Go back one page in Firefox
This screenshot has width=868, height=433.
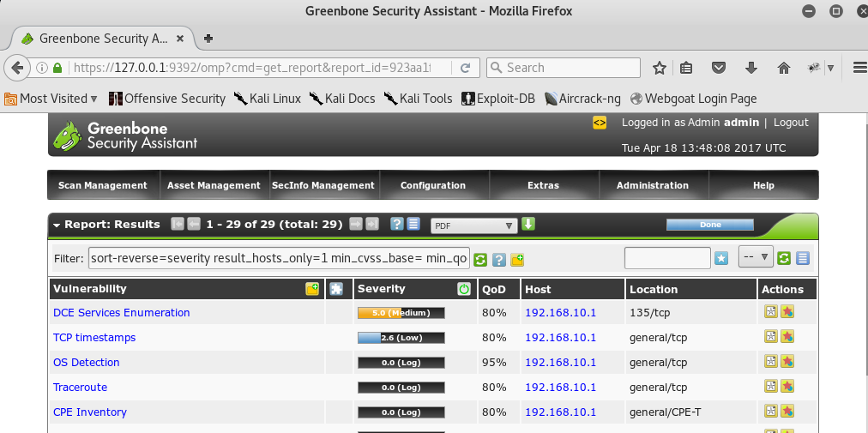(17, 68)
